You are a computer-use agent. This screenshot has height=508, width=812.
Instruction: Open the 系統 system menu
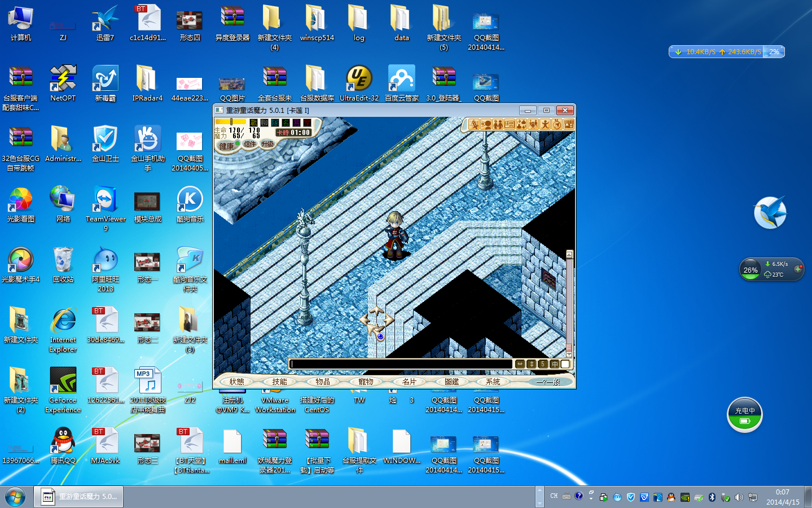(x=493, y=382)
